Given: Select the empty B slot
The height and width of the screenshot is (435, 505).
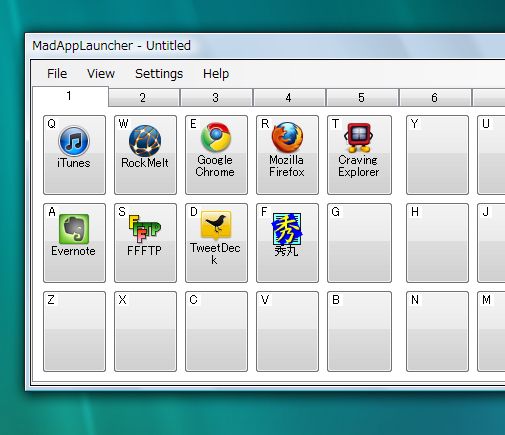Looking at the screenshot, I should (x=359, y=331).
